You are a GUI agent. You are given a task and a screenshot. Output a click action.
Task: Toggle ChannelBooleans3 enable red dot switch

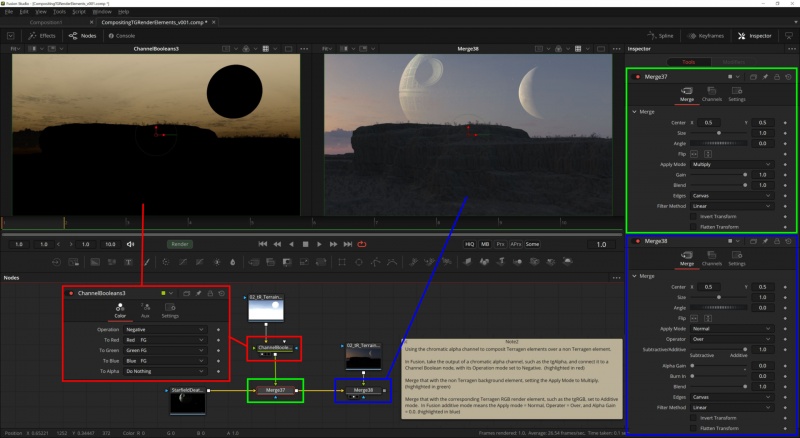(70, 293)
